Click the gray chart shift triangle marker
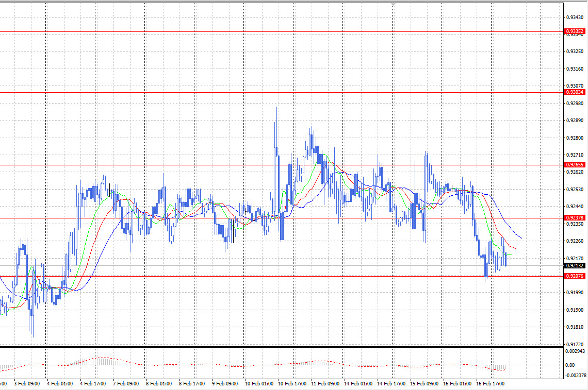Image resolution: width=588 pixels, height=390 pixels. point(393,4)
